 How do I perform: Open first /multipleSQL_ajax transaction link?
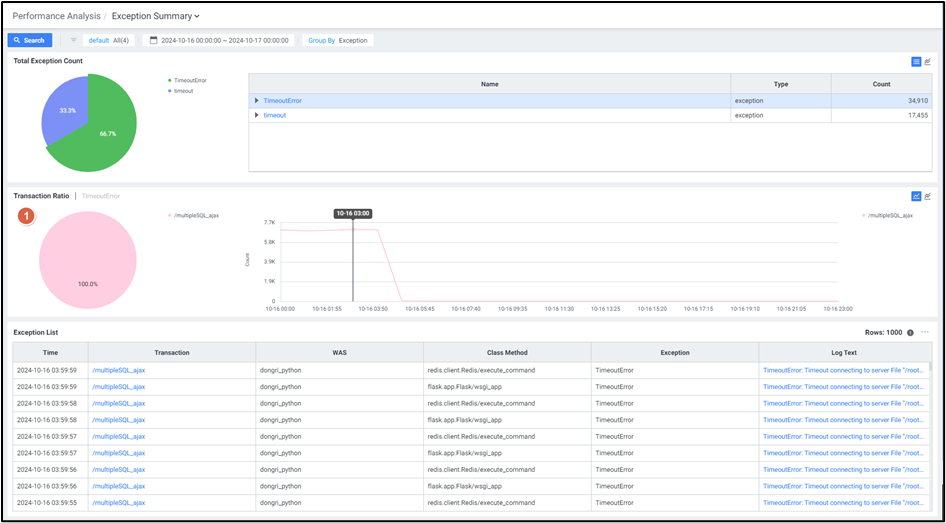(x=118, y=370)
